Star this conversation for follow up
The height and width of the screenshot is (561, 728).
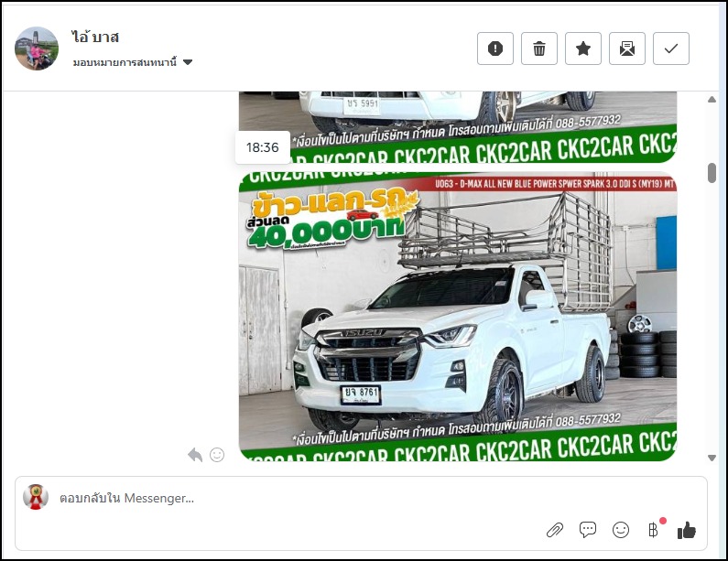[x=583, y=49]
